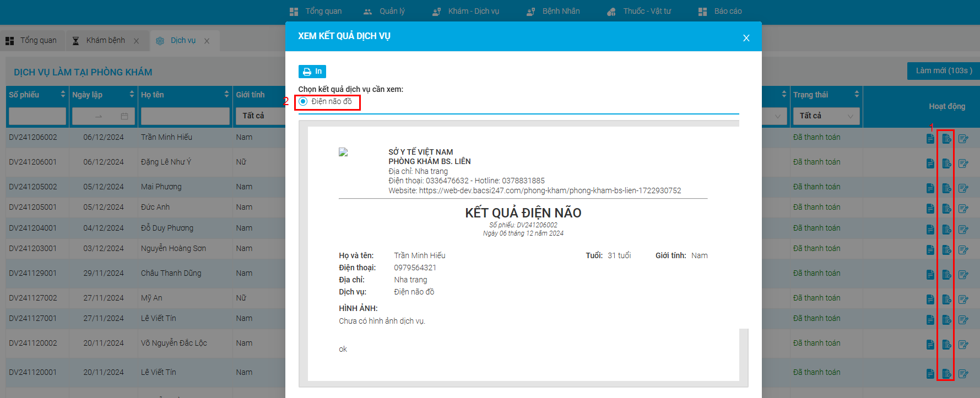Edit the result for row DV241204001

point(963,230)
